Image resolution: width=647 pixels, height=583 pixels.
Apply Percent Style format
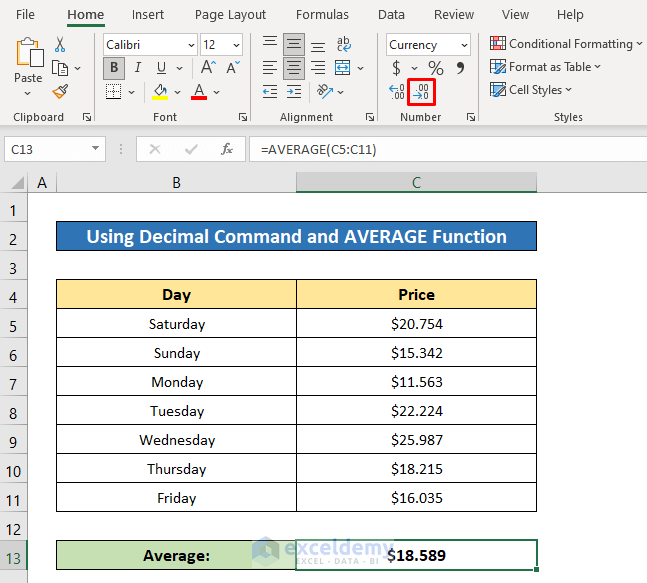pyautogui.click(x=436, y=68)
